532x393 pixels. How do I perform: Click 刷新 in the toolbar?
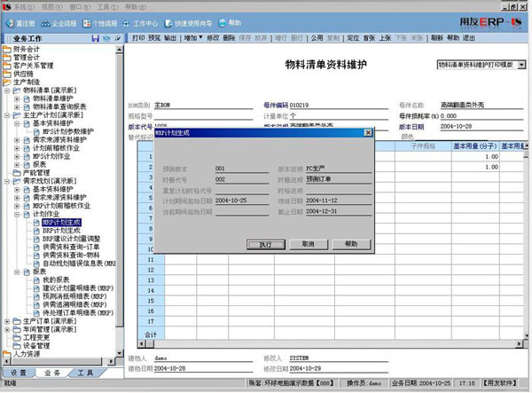click(x=437, y=38)
